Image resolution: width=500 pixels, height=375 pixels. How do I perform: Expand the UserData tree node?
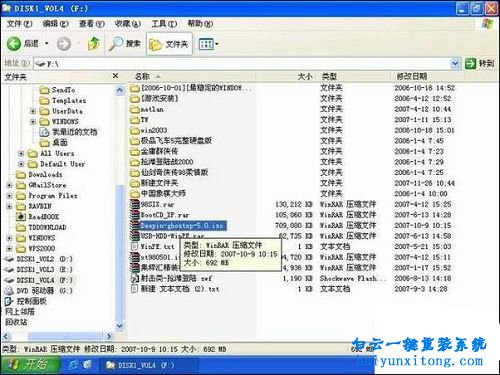click(x=33, y=111)
